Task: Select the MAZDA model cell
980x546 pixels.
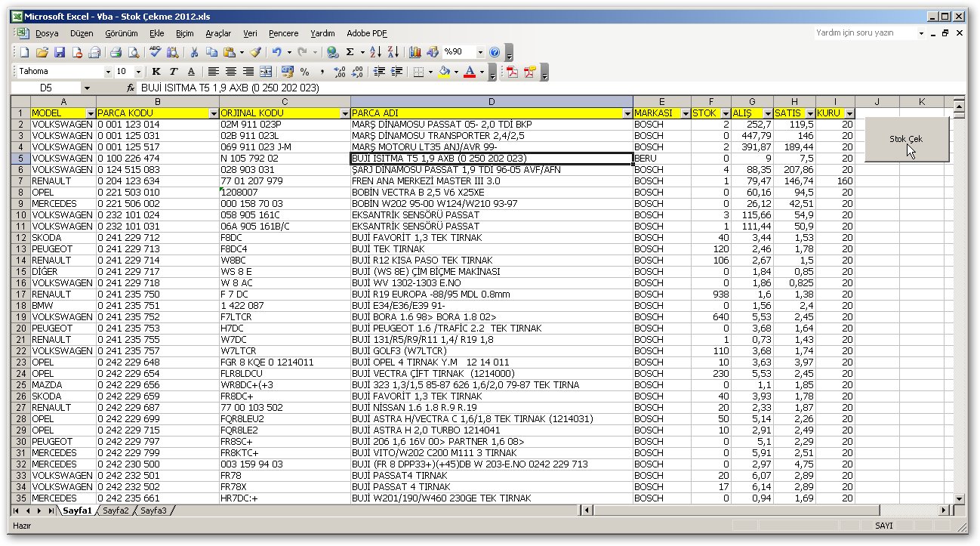Action: [63, 385]
